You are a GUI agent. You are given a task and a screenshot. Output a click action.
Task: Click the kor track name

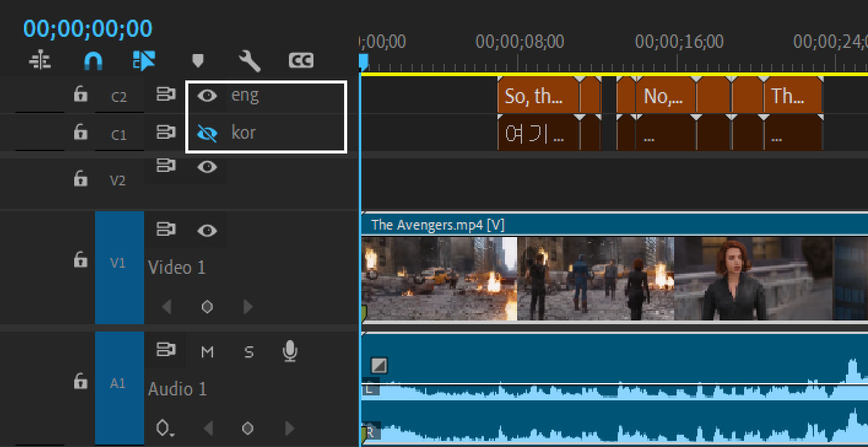(x=244, y=132)
